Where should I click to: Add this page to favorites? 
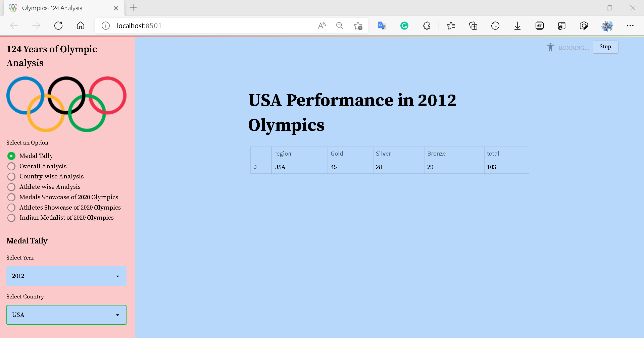pos(358,26)
